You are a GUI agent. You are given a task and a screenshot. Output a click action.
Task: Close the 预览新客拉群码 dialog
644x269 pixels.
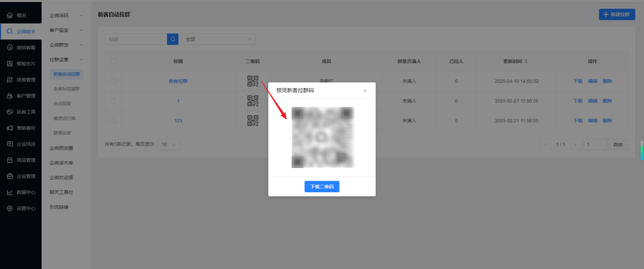[365, 91]
